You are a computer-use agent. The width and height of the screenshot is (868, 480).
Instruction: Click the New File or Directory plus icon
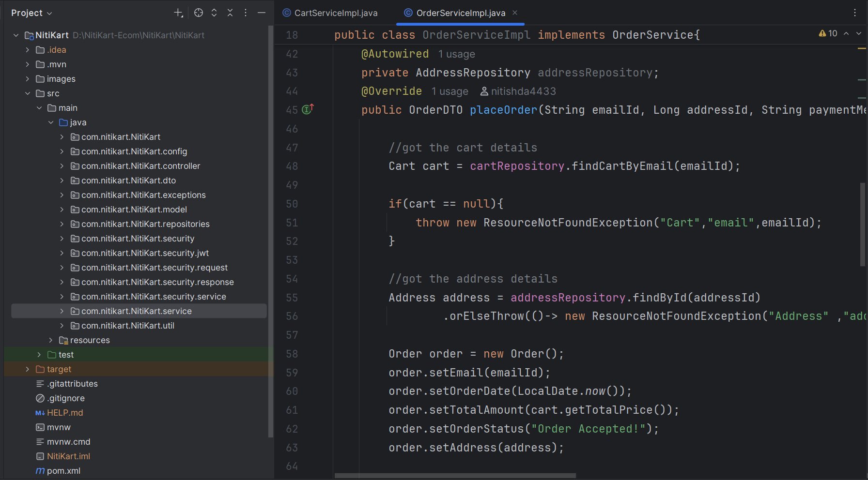tap(178, 13)
